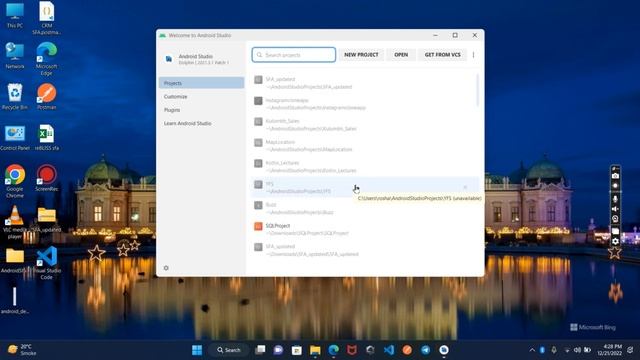This screenshot has width=640, height=360.
Task: Open the Recycle Bin
Action: click(x=15, y=96)
